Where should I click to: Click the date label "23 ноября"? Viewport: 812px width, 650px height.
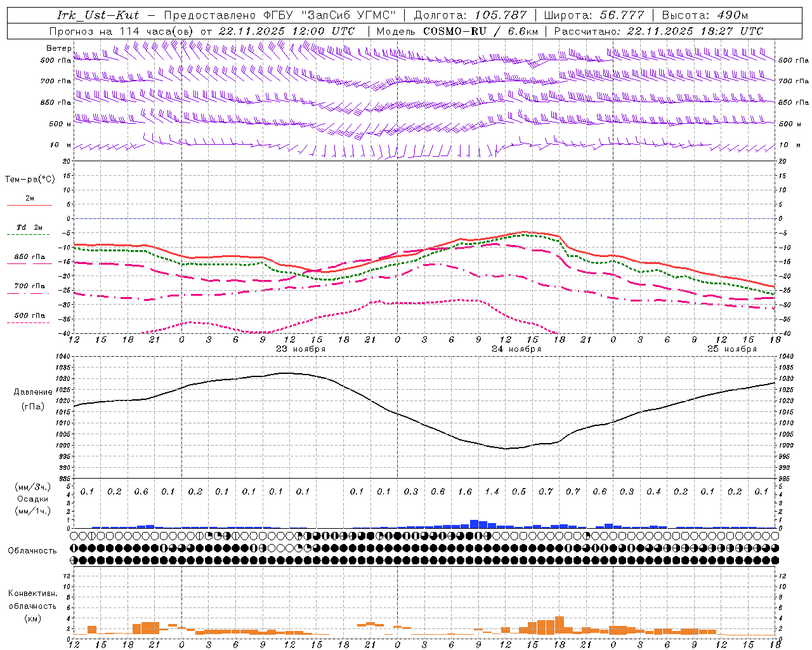(301, 349)
